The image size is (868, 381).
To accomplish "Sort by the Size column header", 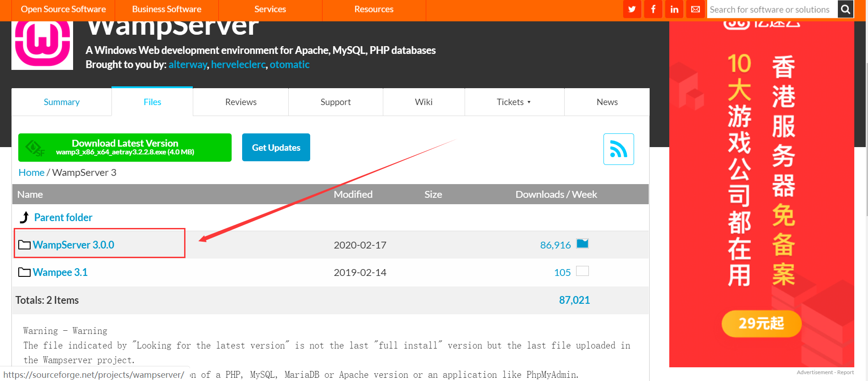I will (x=433, y=194).
